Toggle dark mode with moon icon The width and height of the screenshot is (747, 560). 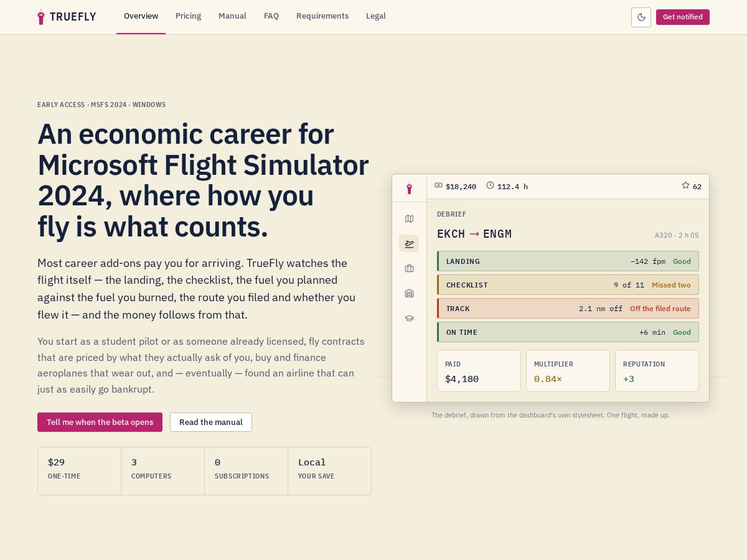click(x=641, y=17)
